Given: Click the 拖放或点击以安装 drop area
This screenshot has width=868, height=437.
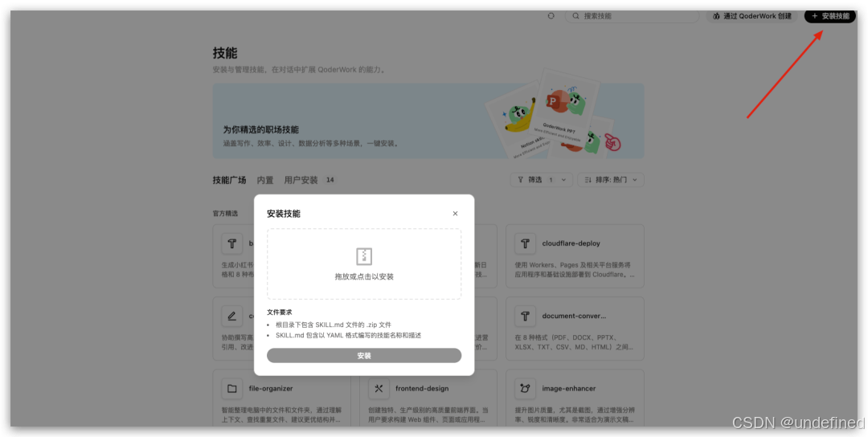Looking at the screenshot, I should pyautogui.click(x=364, y=264).
